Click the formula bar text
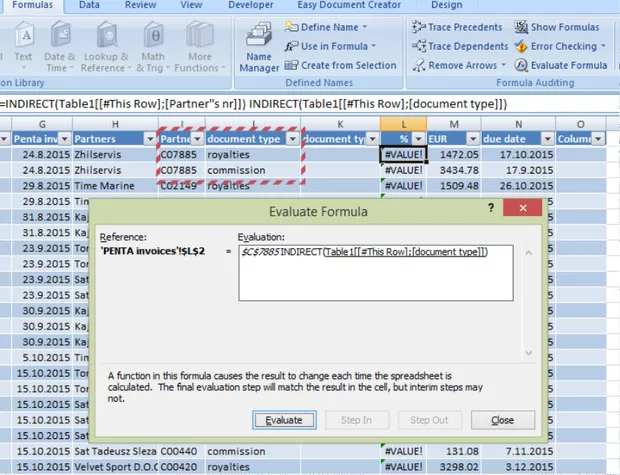The width and height of the screenshot is (620, 475). click(253, 104)
